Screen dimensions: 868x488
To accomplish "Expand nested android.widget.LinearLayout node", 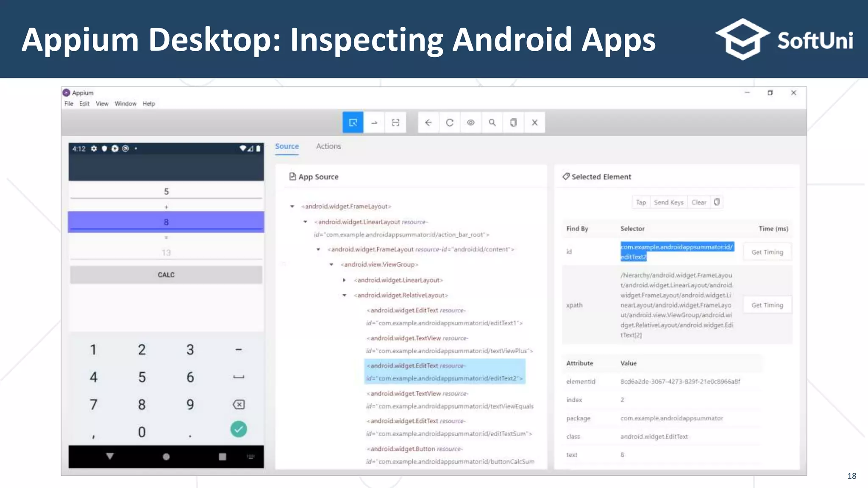I will (x=344, y=280).
